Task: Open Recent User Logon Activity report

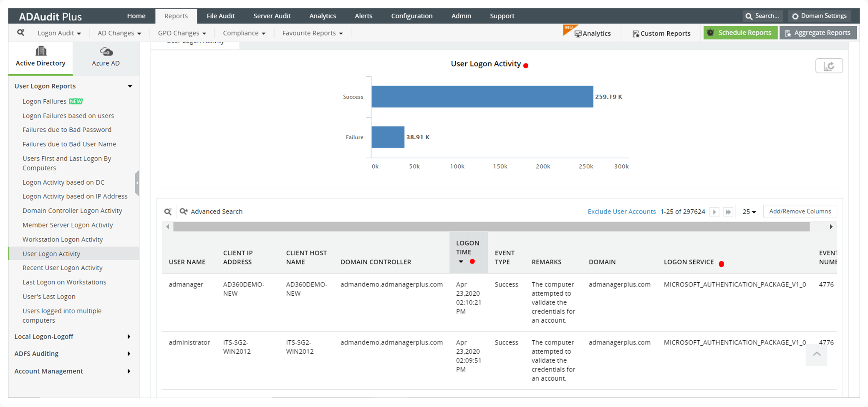Action: (x=63, y=268)
